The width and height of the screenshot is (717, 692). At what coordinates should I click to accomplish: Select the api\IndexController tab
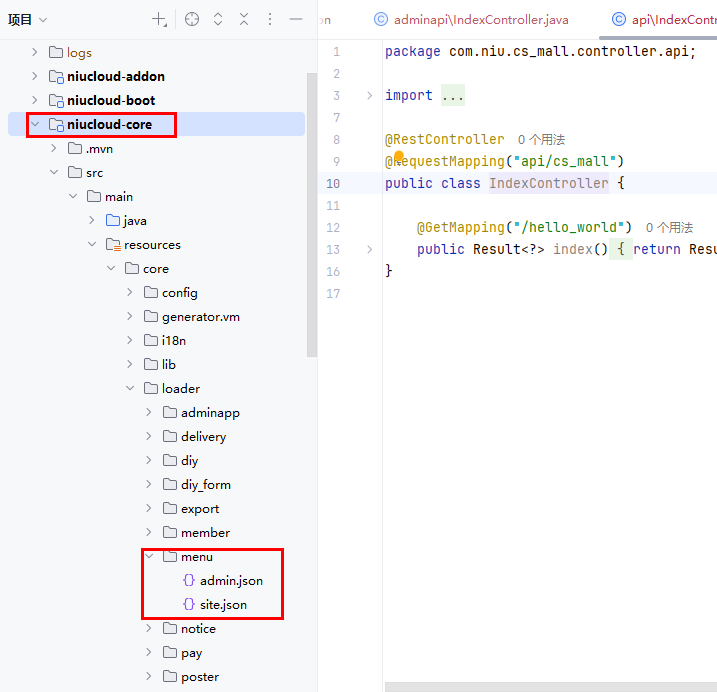click(x=665, y=19)
